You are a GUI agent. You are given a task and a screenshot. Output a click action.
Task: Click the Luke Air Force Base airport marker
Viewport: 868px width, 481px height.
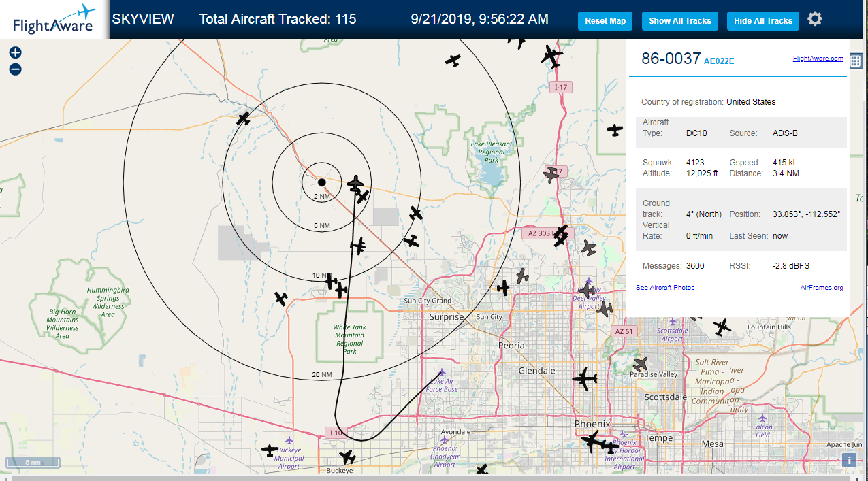click(441, 373)
